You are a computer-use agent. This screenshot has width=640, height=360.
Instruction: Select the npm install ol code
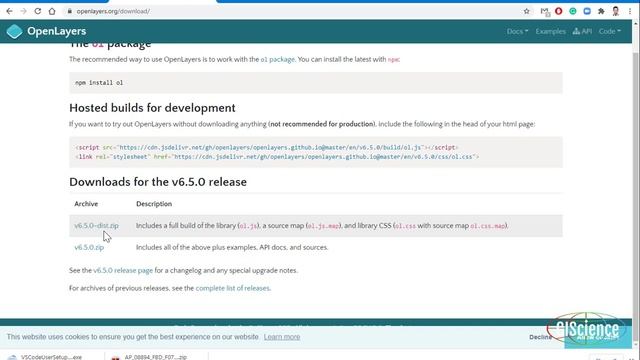pos(99,83)
